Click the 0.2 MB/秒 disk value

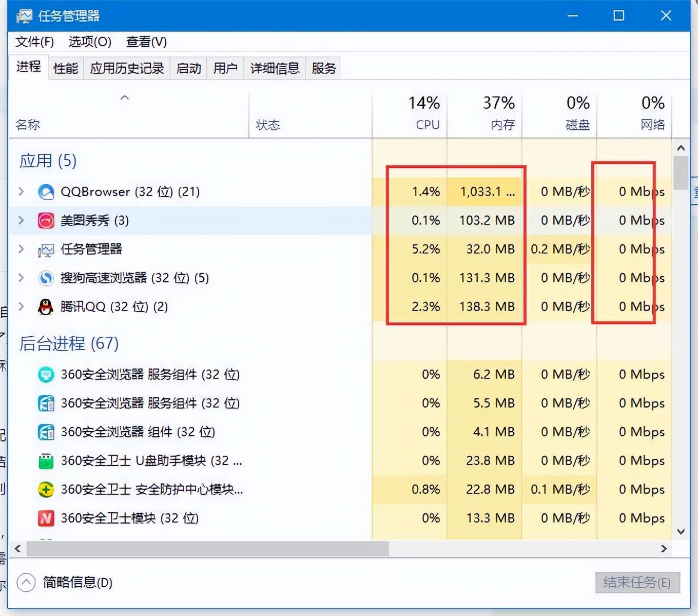pyautogui.click(x=560, y=249)
